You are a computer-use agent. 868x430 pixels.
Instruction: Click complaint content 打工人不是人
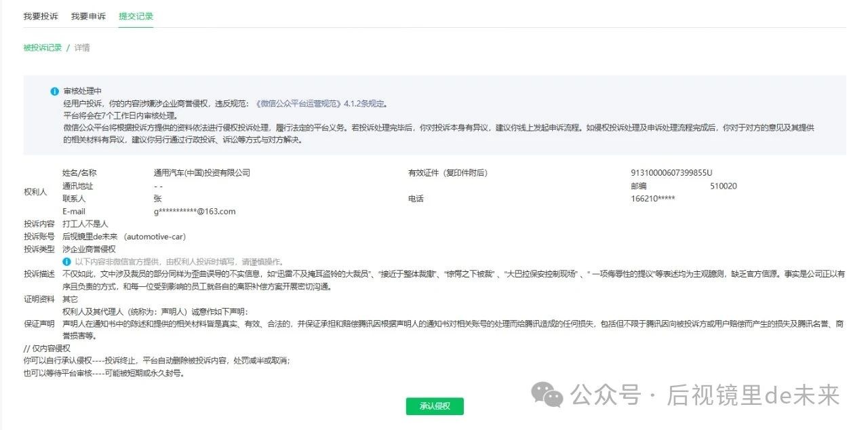[85, 224]
